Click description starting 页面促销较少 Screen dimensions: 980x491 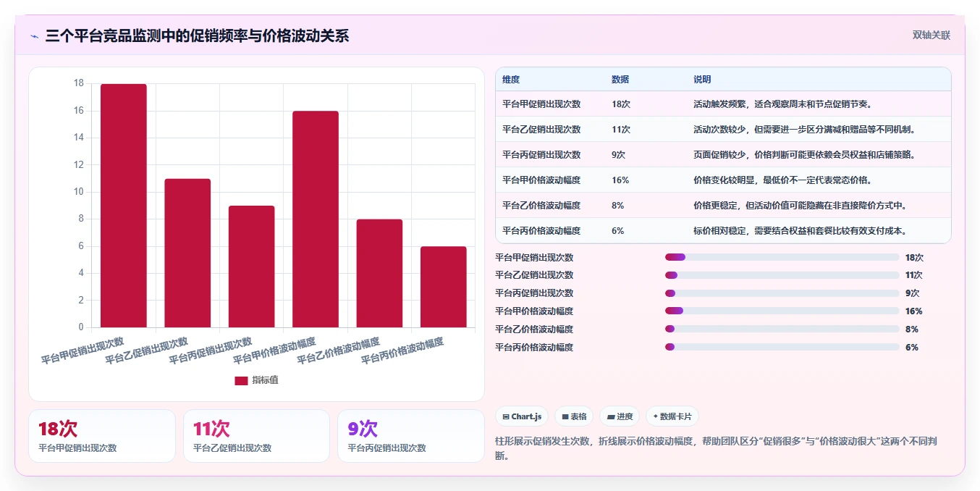pyautogui.click(x=804, y=155)
